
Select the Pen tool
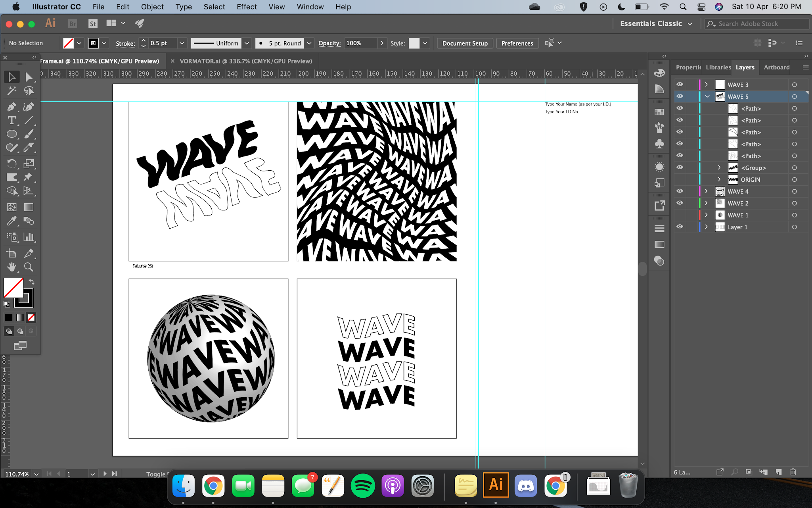[x=11, y=107]
